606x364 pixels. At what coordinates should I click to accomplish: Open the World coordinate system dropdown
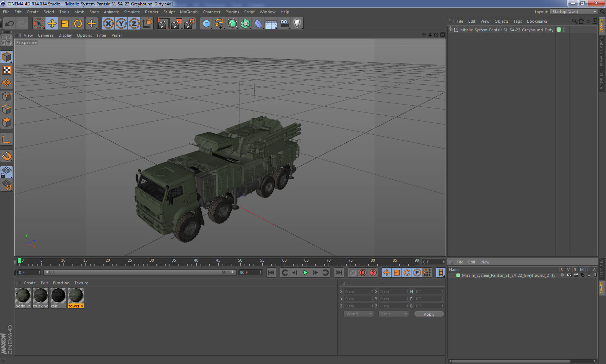point(359,314)
